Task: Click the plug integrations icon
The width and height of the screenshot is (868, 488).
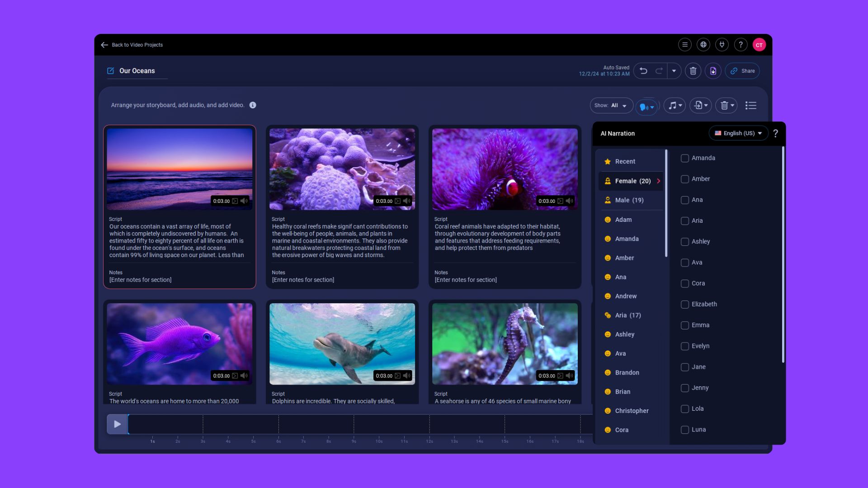Action: point(722,45)
